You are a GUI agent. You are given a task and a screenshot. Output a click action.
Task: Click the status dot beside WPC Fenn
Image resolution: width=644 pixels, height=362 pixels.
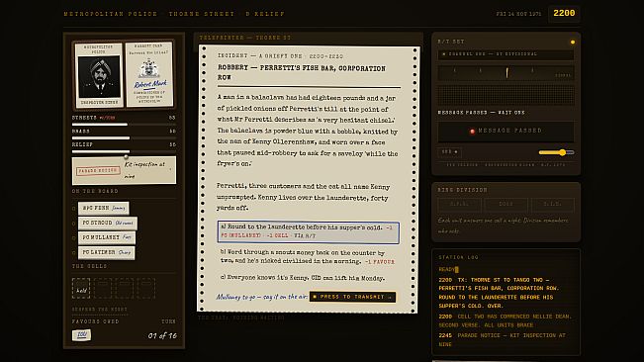[x=74, y=209]
